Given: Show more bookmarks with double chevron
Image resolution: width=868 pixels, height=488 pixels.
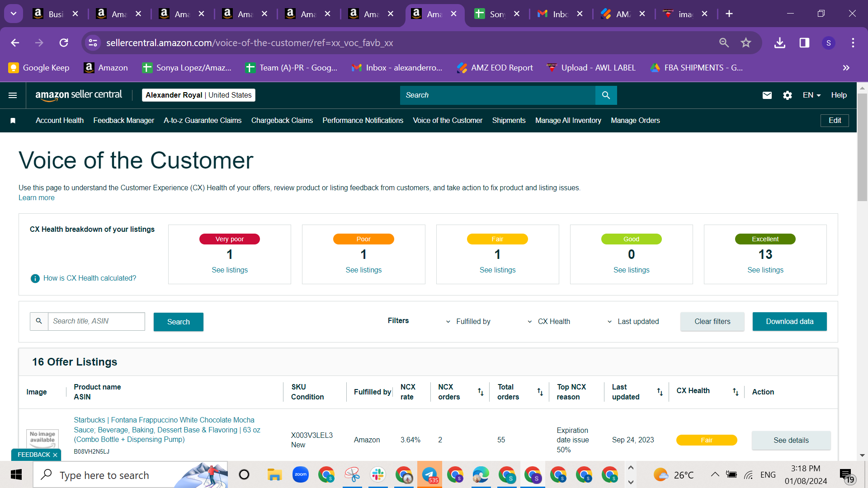Looking at the screenshot, I should [x=846, y=68].
